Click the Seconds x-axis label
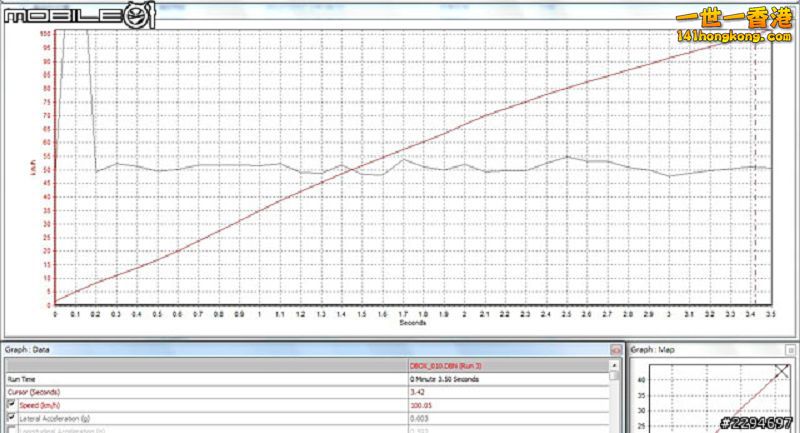The image size is (800, 433). 414,322
